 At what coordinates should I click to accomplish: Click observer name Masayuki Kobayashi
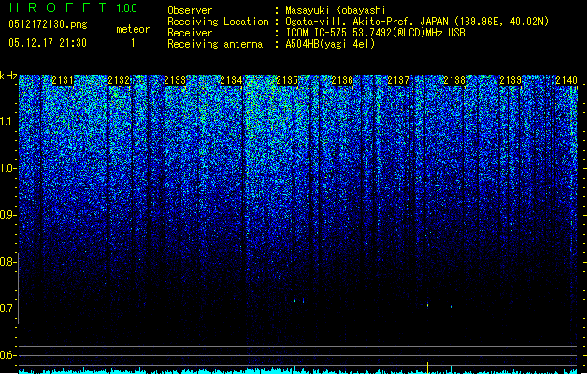336,10
